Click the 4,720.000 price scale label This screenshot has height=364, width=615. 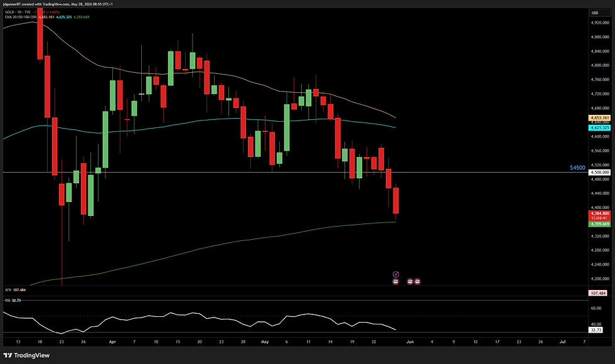click(600, 94)
